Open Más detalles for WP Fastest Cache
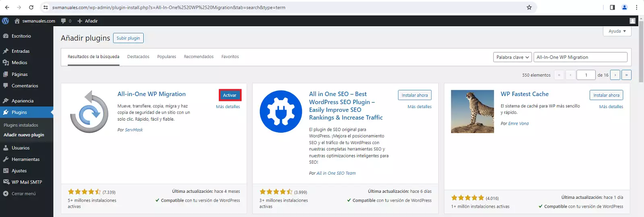This screenshot has height=217, width=644. tap(611, 107)
